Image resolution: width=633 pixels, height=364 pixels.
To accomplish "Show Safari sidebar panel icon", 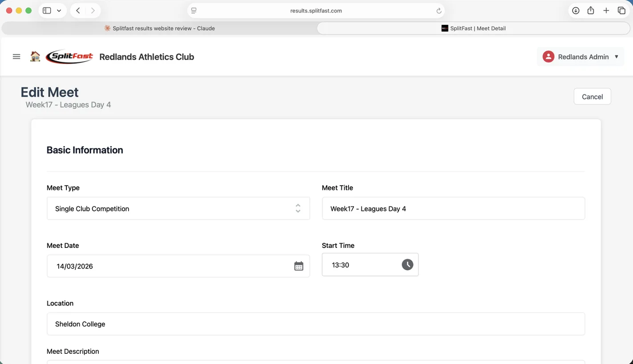I will 47,11.
